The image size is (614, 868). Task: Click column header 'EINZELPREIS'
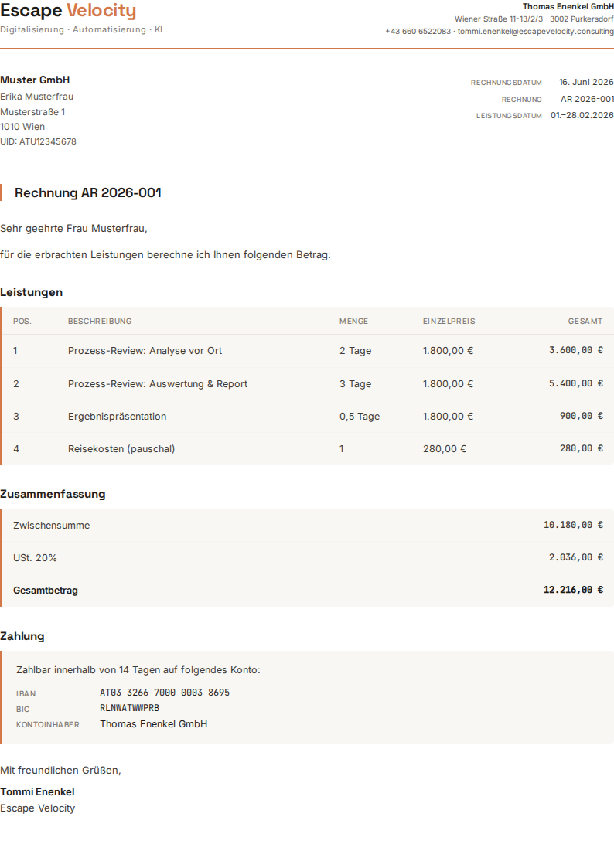449,321
